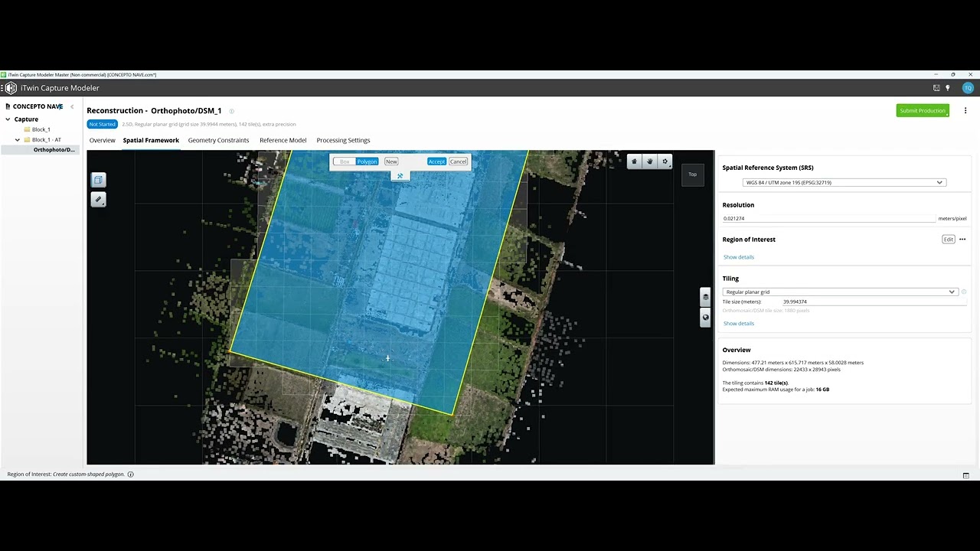Screen dimensions: 980x551
Task: Click info icon beside Orthophoto/DSM_1 title
Action: click(232, 111)
